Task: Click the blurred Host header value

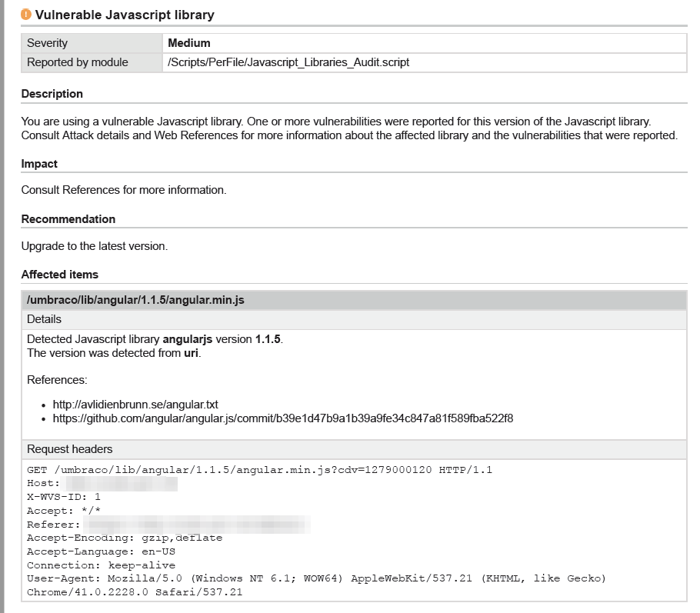Action: click(120, 484)
